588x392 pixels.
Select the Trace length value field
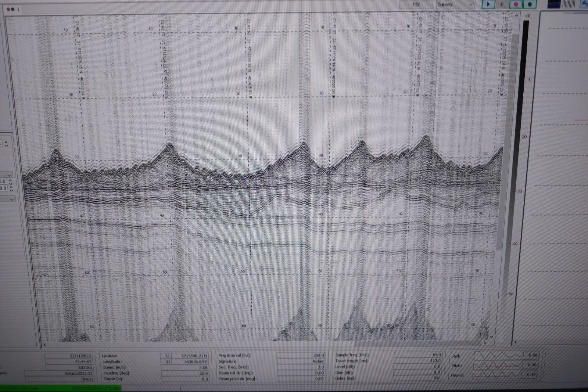pyautogui.click(x=417, y=360)
